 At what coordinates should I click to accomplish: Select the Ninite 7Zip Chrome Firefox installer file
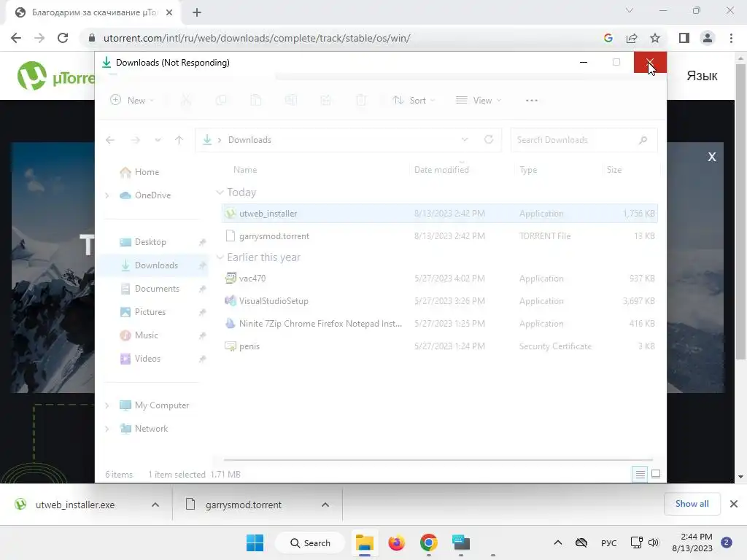(x=440, y=323)
